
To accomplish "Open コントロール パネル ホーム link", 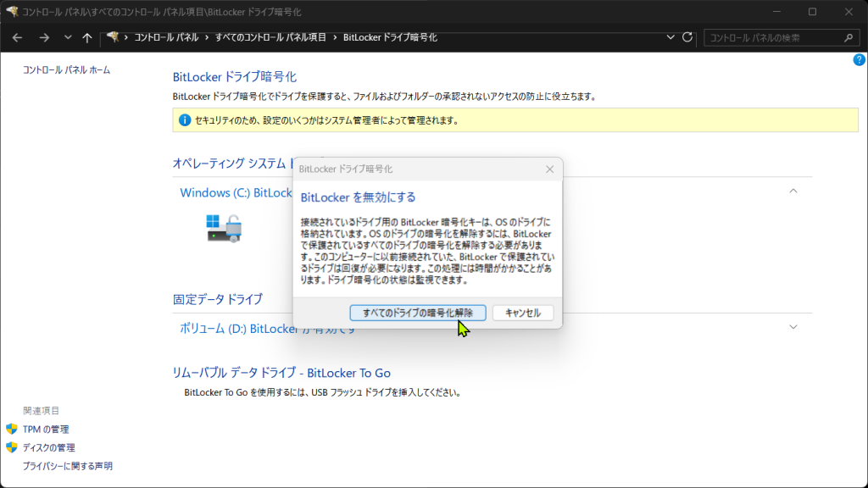I will [66, 70].
